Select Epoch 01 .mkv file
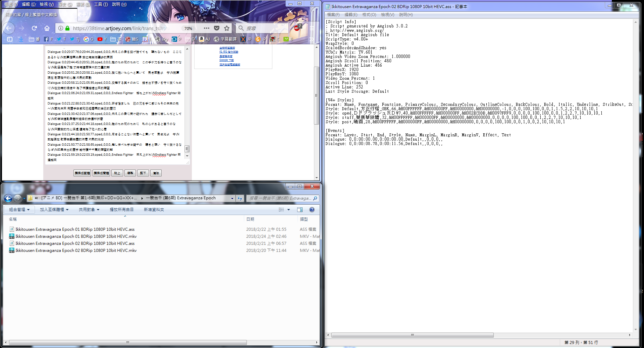 pyautogui.click(x=76, y=236)
